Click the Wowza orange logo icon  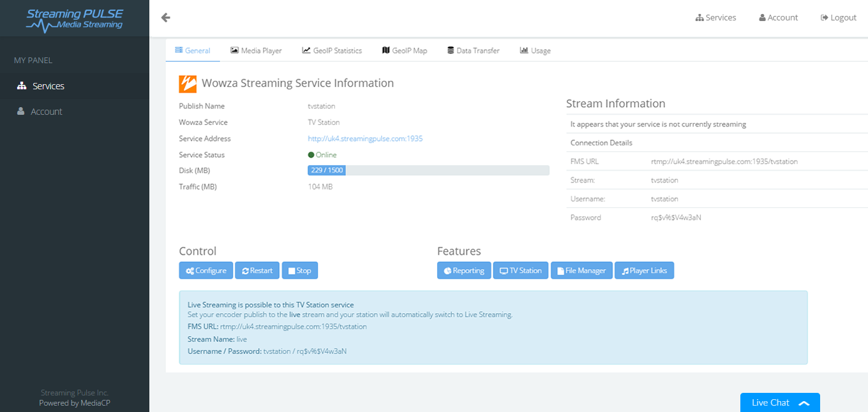tap(188, 84)
